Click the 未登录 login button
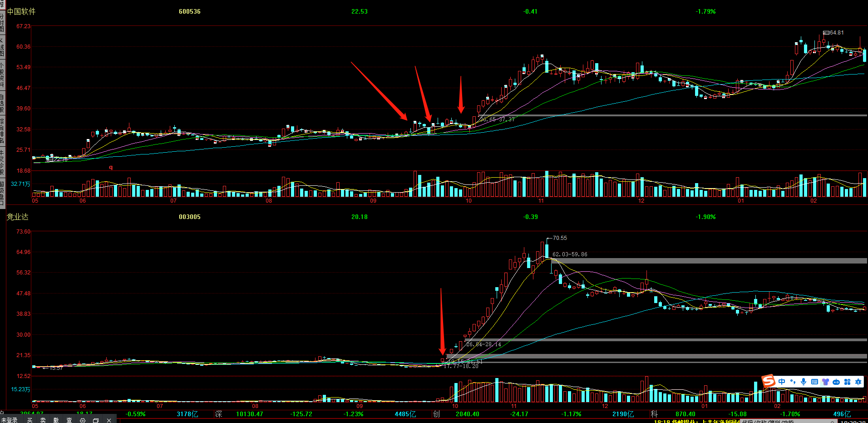The image size is (868, 423). click(x=9, y=420)
